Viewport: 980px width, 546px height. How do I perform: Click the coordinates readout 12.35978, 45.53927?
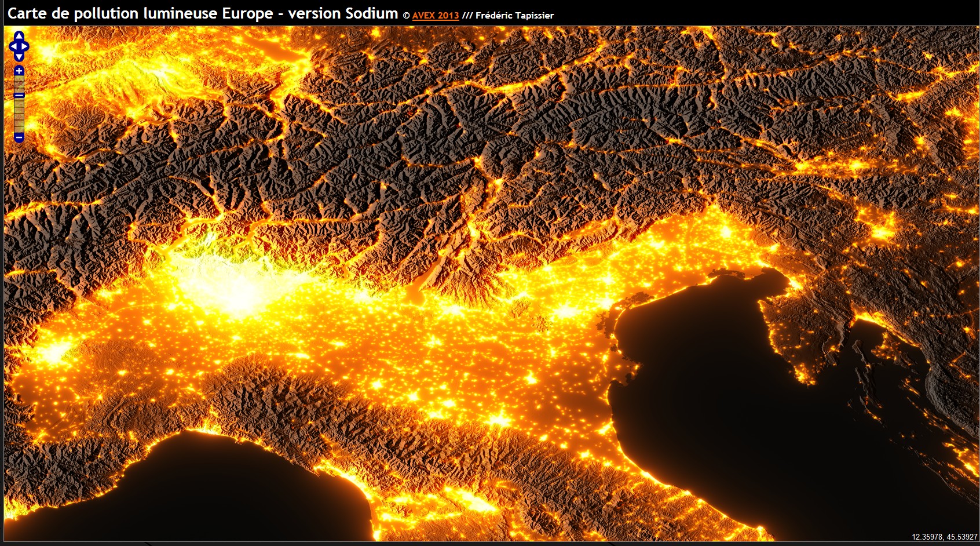pyautogui.click(x=944, y=537)
